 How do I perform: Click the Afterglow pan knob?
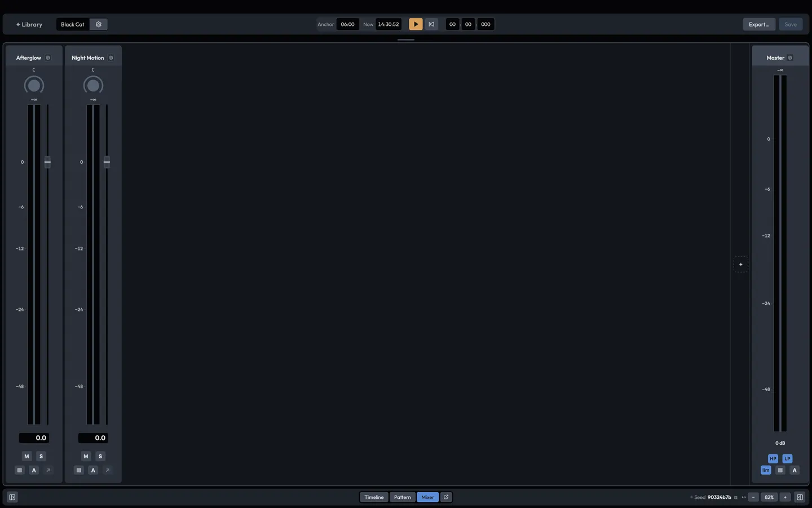[34, 85]
